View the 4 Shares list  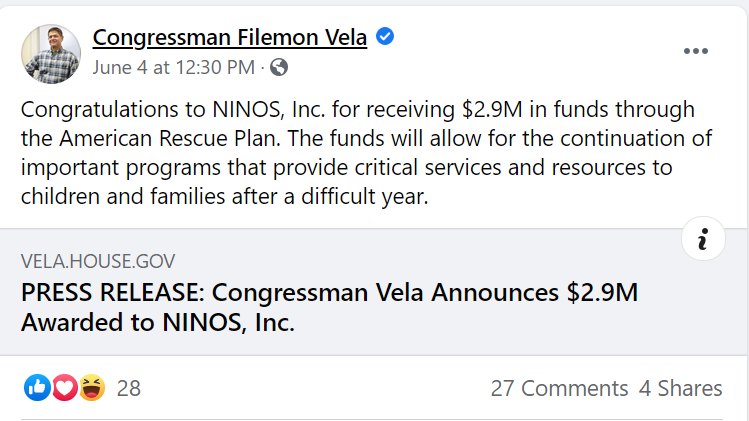[x=681, y=388]
